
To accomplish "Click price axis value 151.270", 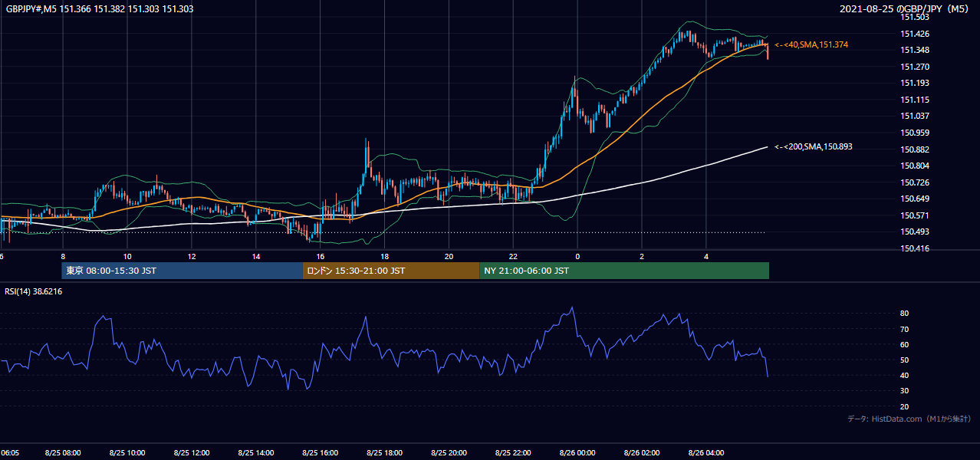I will coord(915,67).
